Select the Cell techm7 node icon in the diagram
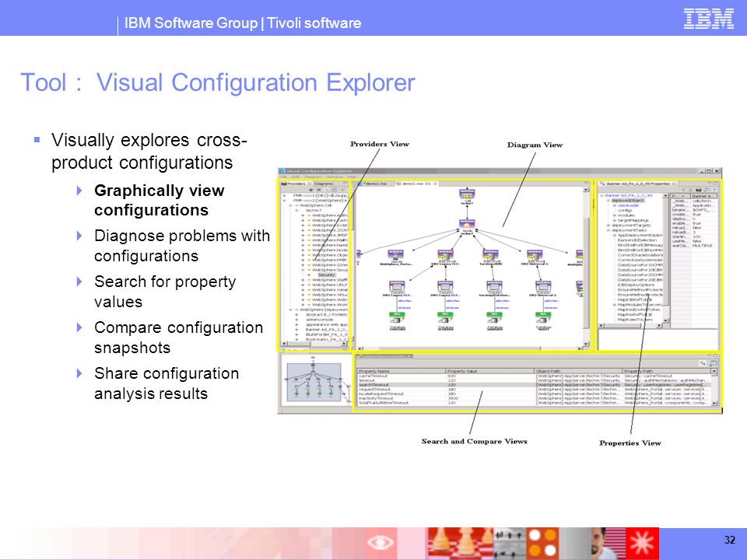 pyautogui.click(x=467, y=194)
